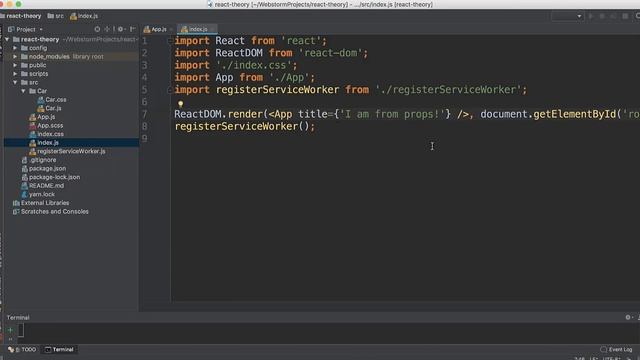Viewport: 640px width, 360px height.
Task: Click the './index.css' import string
Action: point(254,65)
